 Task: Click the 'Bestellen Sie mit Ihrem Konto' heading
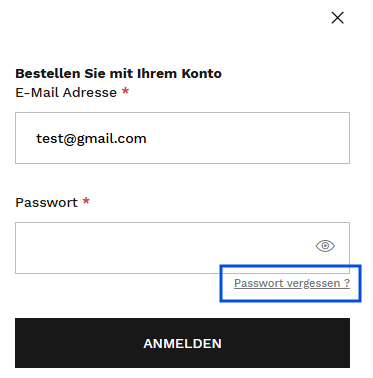coord(118,74)
